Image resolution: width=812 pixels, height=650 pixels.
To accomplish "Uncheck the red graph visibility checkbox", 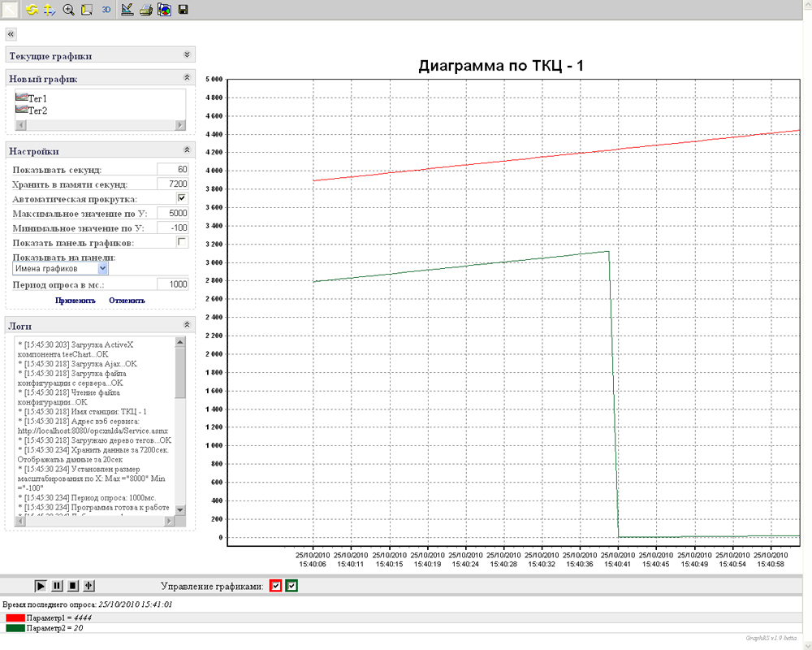I will pyautogui.click(x=276, y=586).
